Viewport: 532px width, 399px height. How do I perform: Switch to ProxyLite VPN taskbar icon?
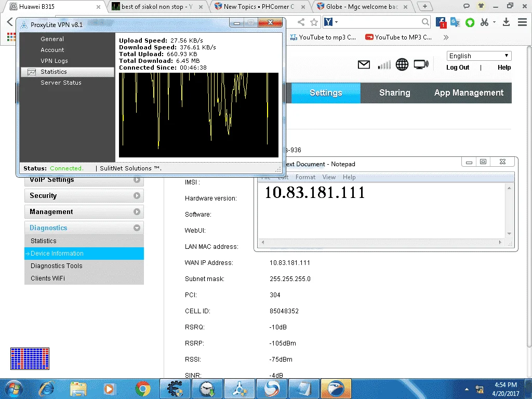coord(240,389)
